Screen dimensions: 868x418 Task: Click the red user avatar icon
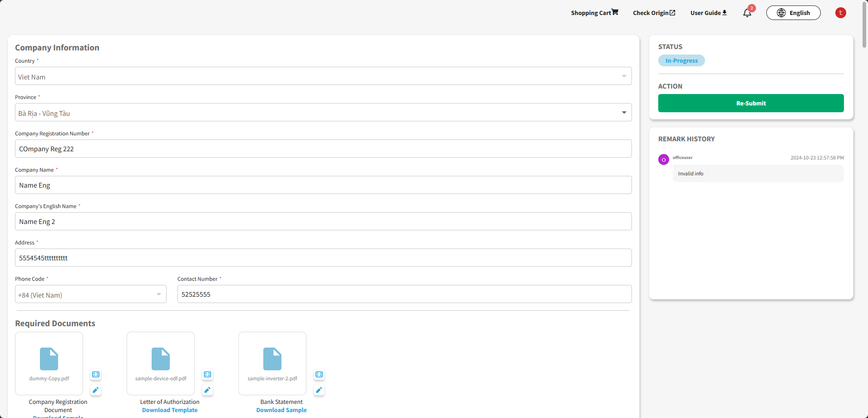pyautogui.click(x=840, y=13)
